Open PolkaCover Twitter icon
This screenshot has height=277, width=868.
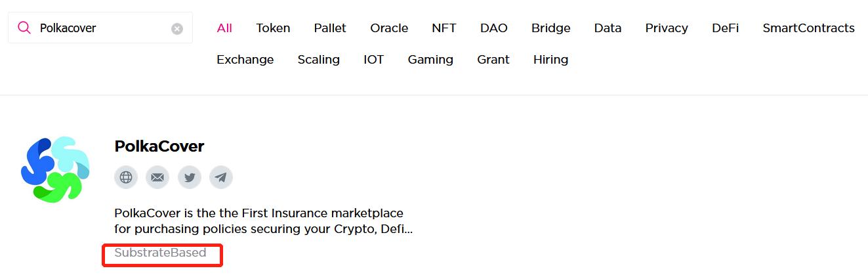[190, 177]
